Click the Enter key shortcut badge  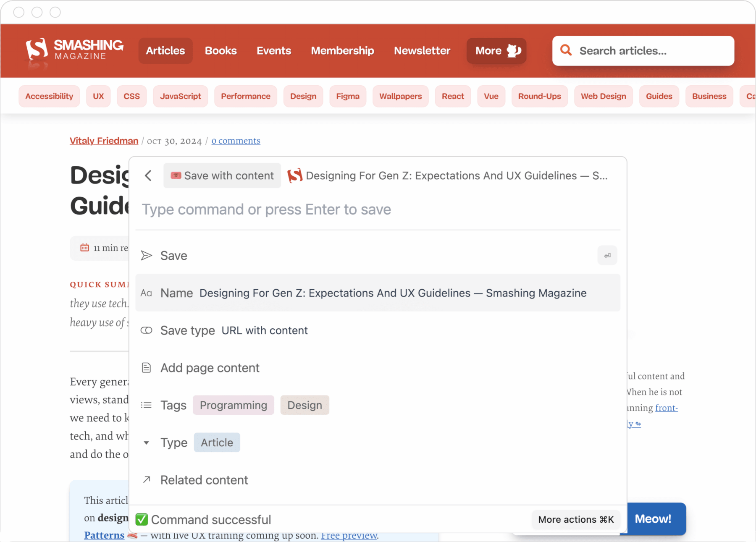[607, 255]
